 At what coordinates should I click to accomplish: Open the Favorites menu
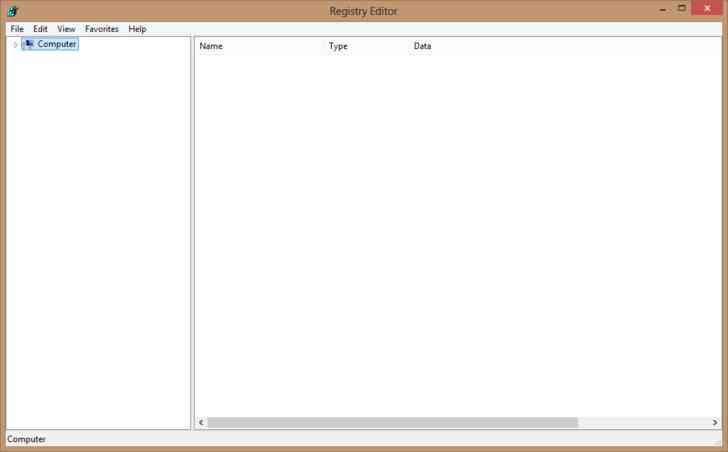(x=102, y=29)
